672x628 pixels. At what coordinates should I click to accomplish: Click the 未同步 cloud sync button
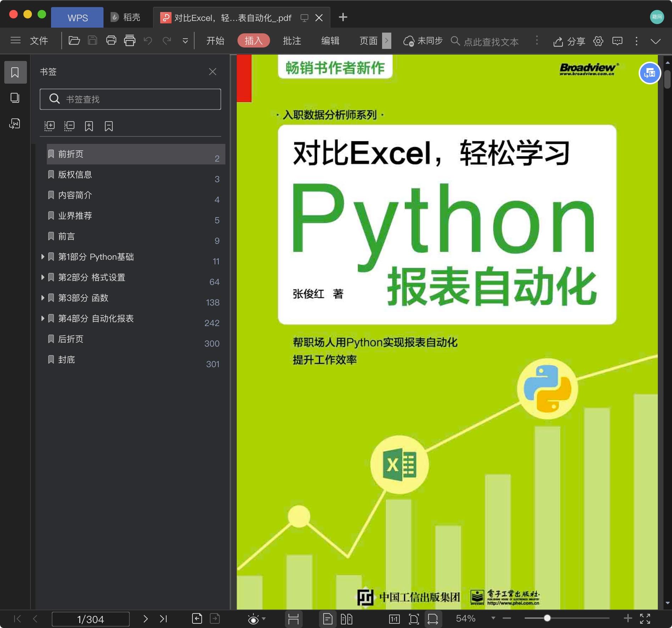423,41
